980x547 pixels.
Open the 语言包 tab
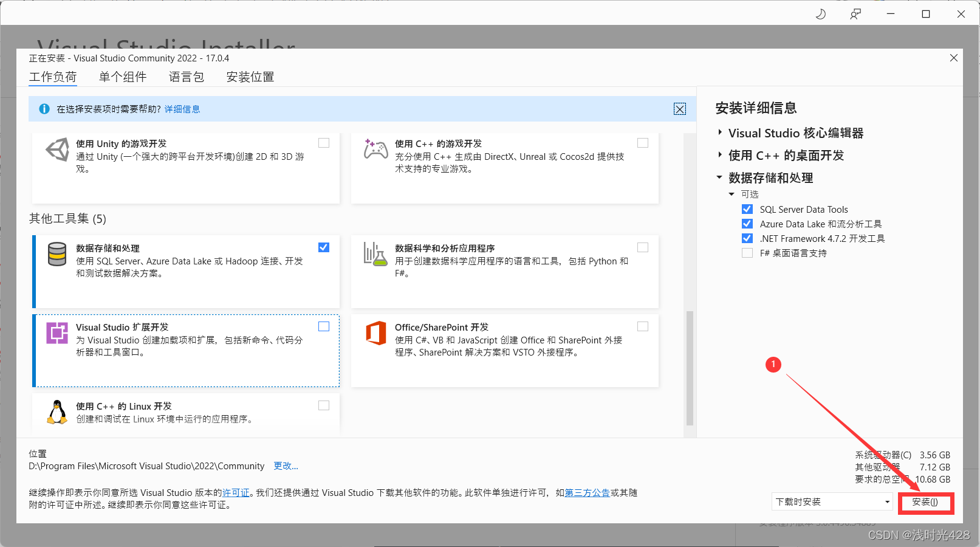(x=187, y=77)
